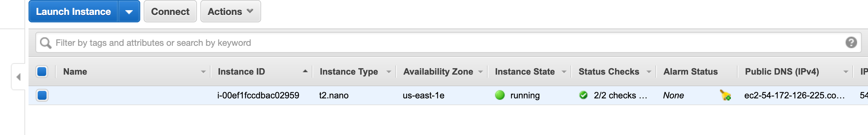The height and width of the screenshot is (135, 868).
Task: Collapse the left navigation panel arrow
Action: (x=18, y=77)
